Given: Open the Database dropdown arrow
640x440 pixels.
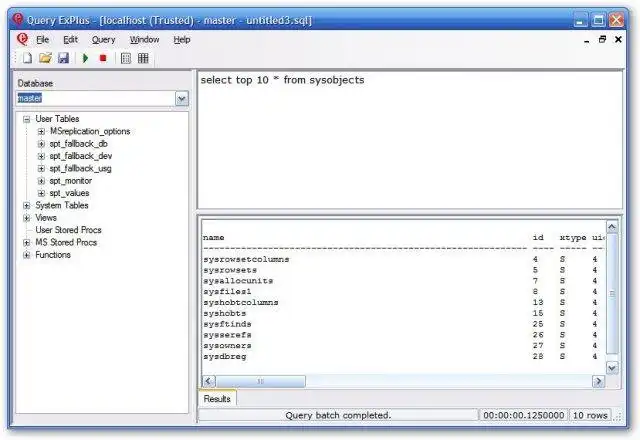Looking at the screenshot, I should [182, 99].
